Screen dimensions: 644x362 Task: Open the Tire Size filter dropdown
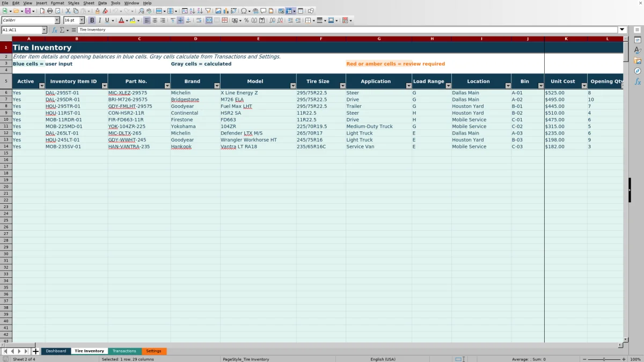tap(343, 86)
